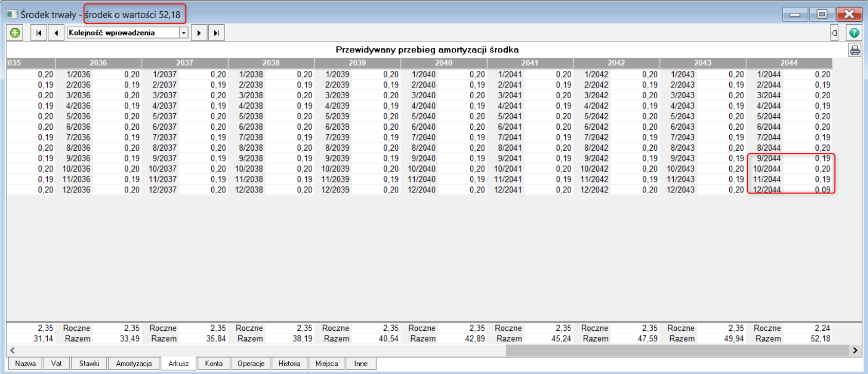Click the Razem total 33,49
868x374 pixels.
[x=129, y=339]
